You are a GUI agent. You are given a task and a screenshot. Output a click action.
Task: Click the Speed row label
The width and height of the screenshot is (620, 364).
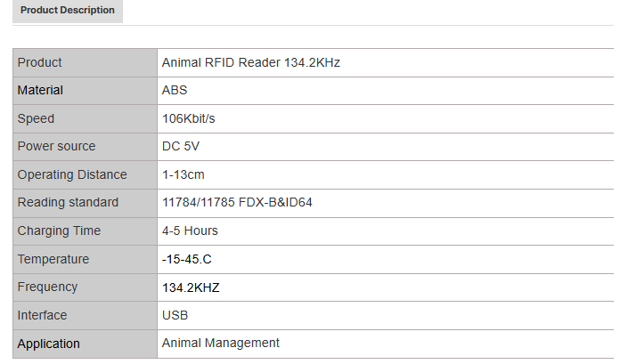(37, 118)
